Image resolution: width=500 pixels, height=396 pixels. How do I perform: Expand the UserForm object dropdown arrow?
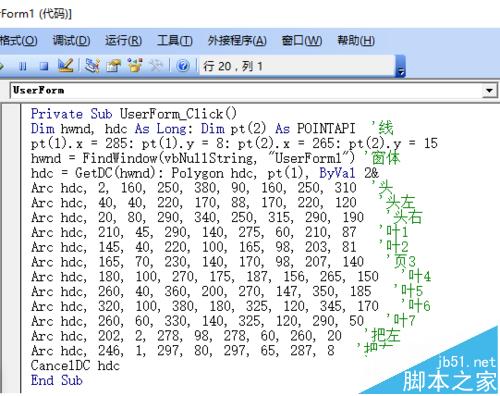[489, 90]
